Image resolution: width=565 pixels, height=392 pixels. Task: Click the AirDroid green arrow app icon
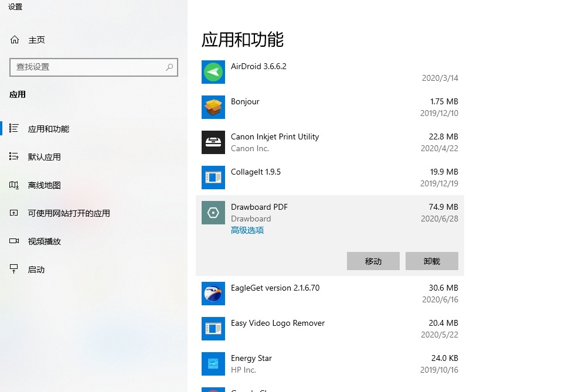point(213,72)
